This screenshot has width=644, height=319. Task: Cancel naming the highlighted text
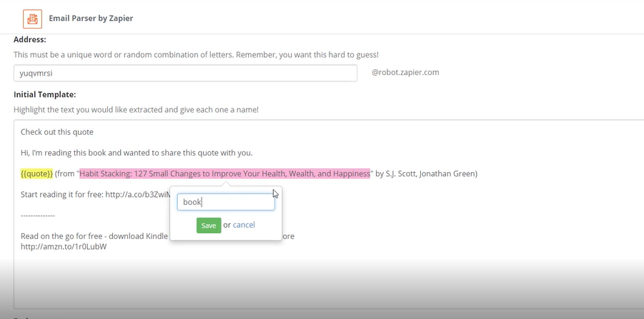(244, 225)
